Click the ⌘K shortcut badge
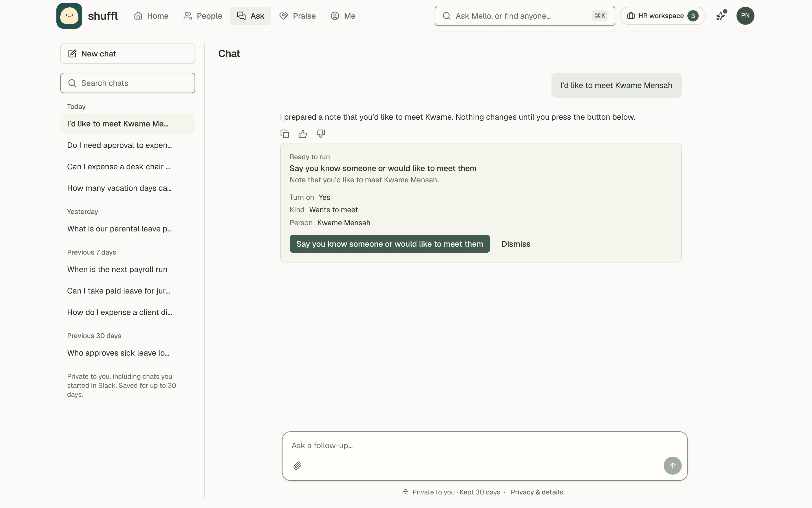The image size is (812, 508). (x=600, y=16)
